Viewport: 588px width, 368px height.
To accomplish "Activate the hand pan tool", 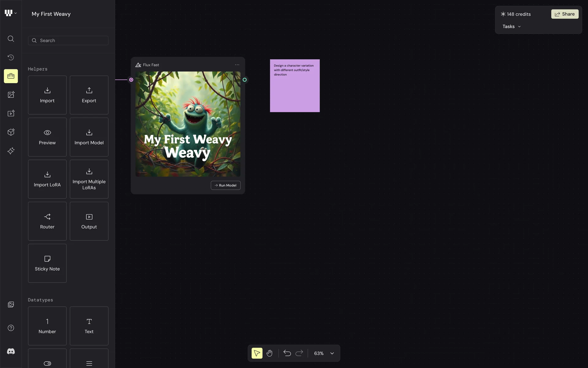I will (269, 353).
